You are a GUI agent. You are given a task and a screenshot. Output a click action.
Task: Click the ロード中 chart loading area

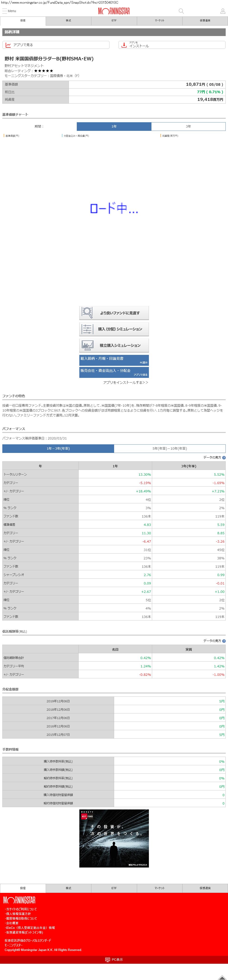114,208
